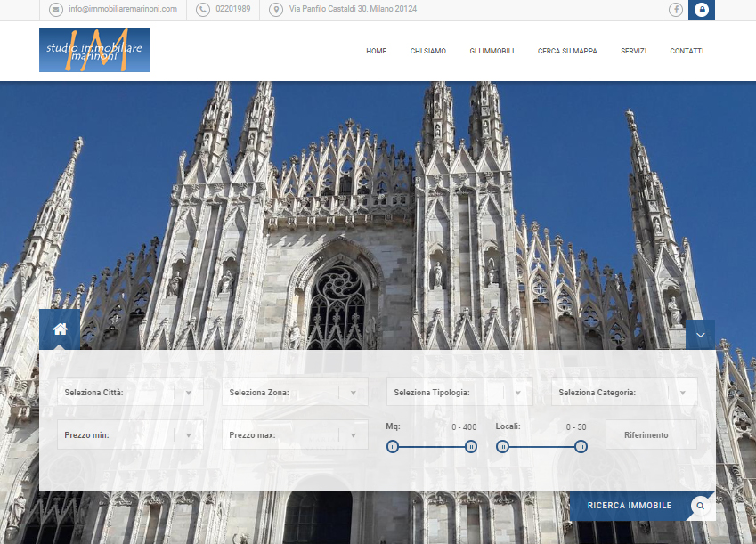Open the Prezzo min dropdown

click(x=130, y=434)
